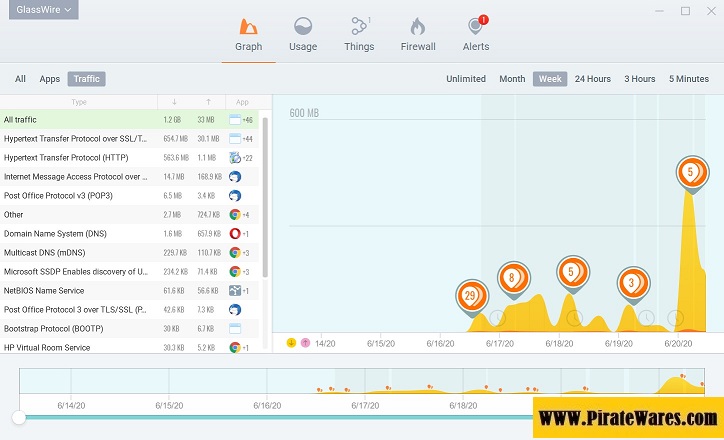This screenshot has width=724, height=440.
Task: Switch the list filter to Apps
Action: 50,79
